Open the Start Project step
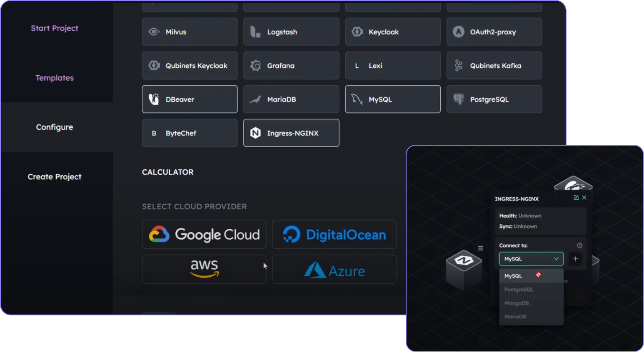The height and width of the screenshot is (352, 644). coord(55,28)
